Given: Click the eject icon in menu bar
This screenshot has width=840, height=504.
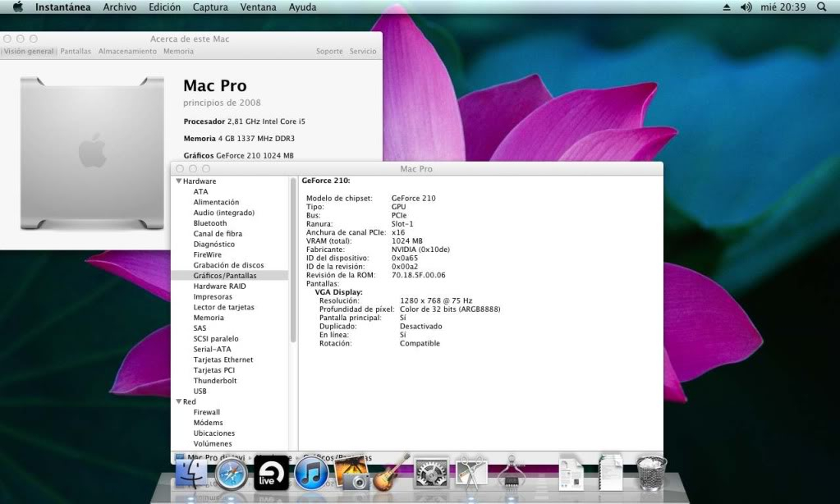Looking at the screenshot, I should (727, 7).
